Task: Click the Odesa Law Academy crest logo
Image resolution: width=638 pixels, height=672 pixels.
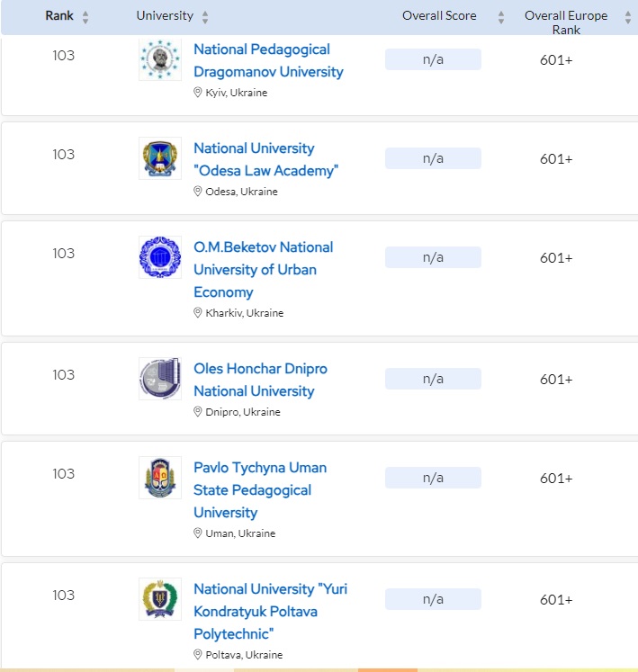Action: click(x=160, y=158)
